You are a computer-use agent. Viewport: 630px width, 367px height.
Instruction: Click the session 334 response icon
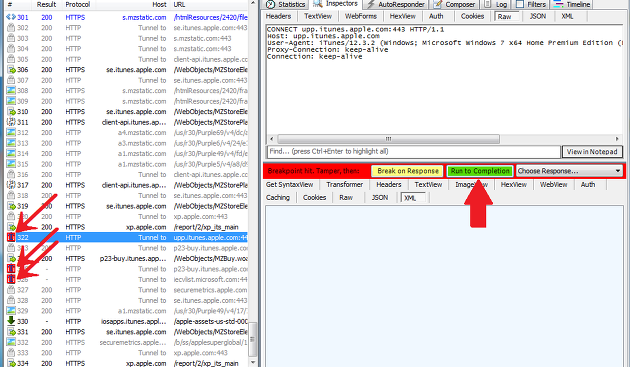[11, 363]
